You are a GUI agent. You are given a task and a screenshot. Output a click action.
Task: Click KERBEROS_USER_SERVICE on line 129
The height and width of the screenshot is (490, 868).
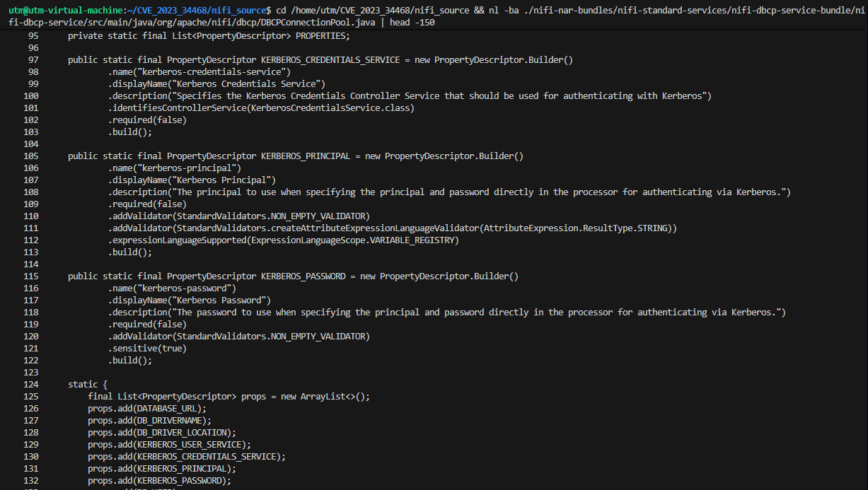[x=192, y=444]
